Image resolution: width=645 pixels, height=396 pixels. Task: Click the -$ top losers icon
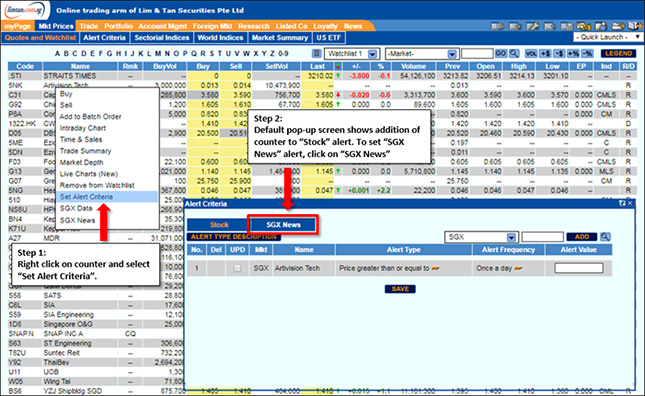[x=559, y=53]
